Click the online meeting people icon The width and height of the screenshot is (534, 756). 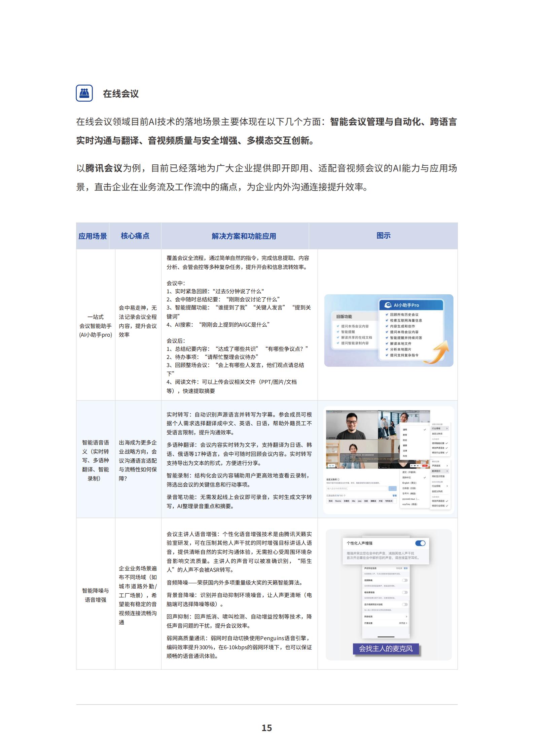coord(84,93)
